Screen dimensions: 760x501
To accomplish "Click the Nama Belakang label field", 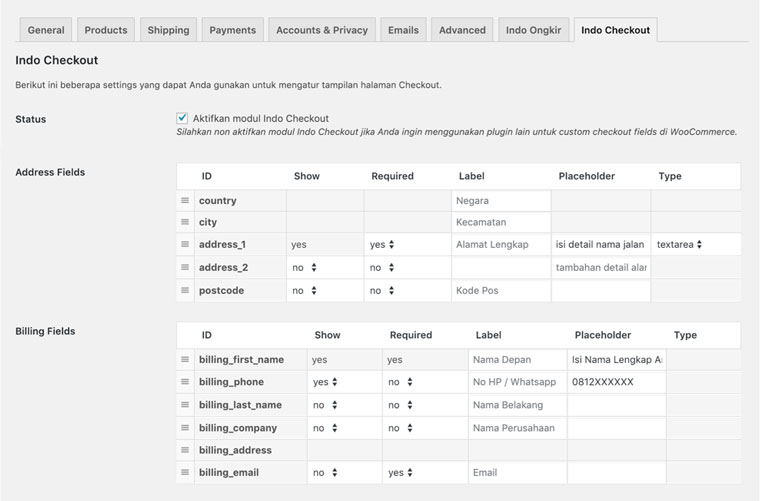I will click(x=518, y=405).
